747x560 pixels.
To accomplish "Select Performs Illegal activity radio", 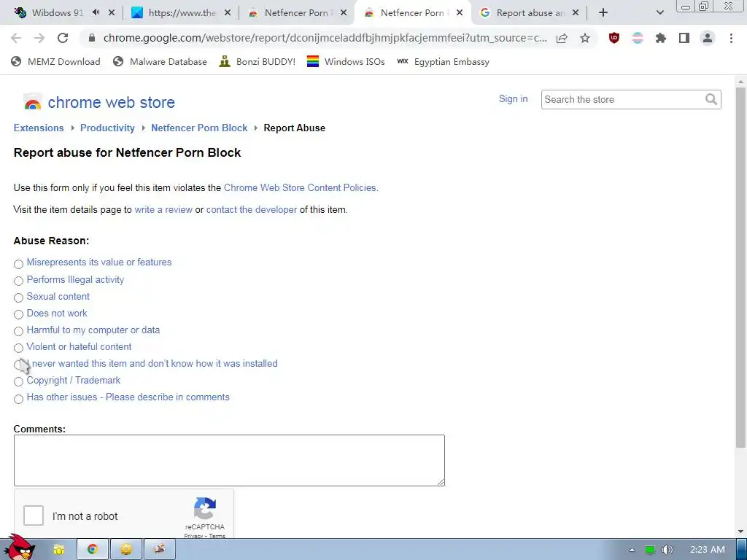I will tap(18, 281).
